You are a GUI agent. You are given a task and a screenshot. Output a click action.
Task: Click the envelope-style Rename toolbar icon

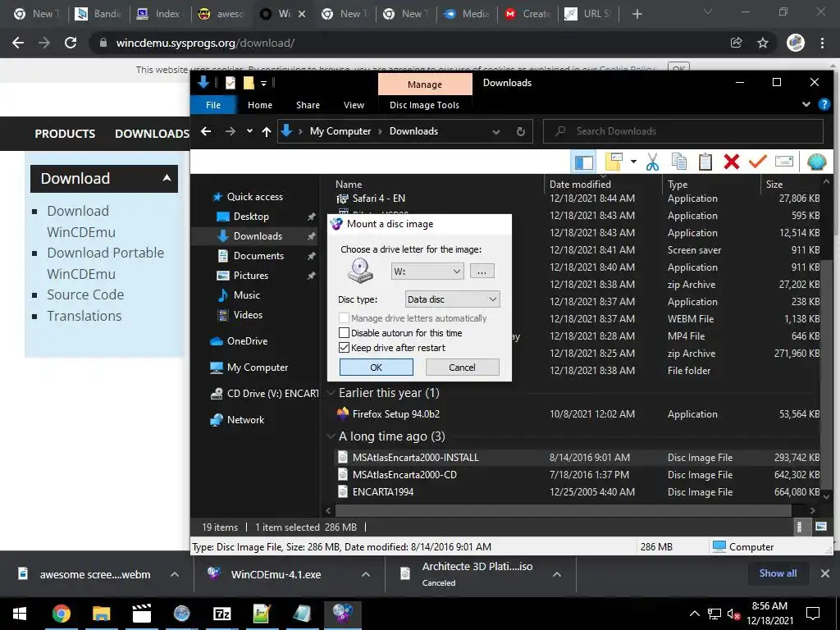783,162
